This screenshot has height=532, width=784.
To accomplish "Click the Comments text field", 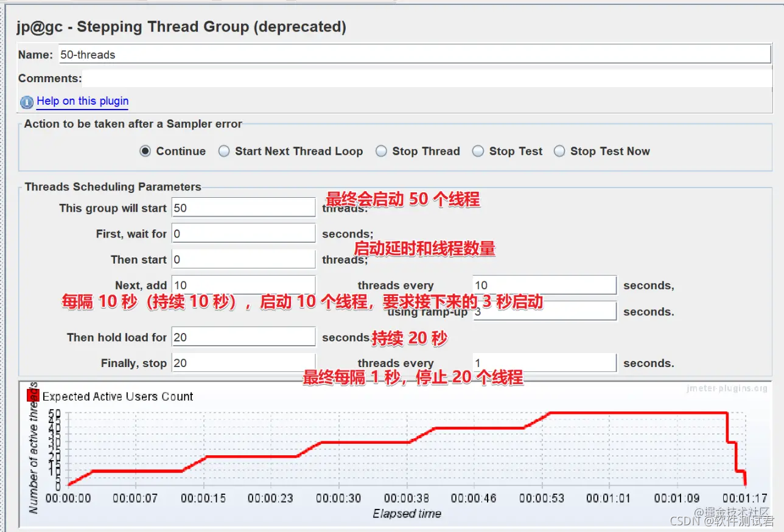I will point(427,79).
